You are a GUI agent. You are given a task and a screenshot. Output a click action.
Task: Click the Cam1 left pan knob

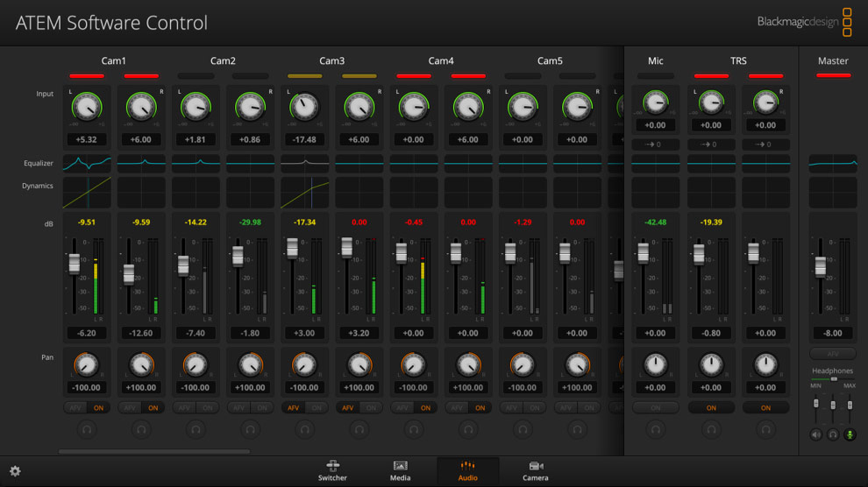pos(86,365)
